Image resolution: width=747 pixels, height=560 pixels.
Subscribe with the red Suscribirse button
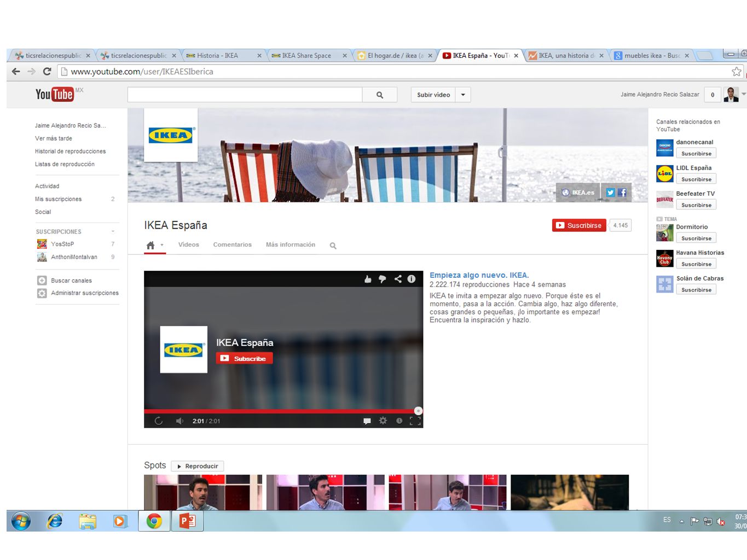579,225
